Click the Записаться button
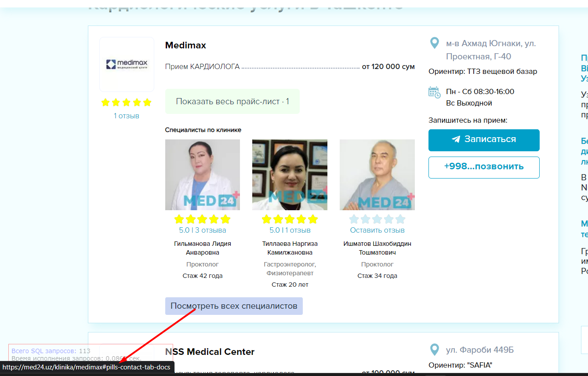Viewport: 588px width, 376px height. click(x=484, y=140)
